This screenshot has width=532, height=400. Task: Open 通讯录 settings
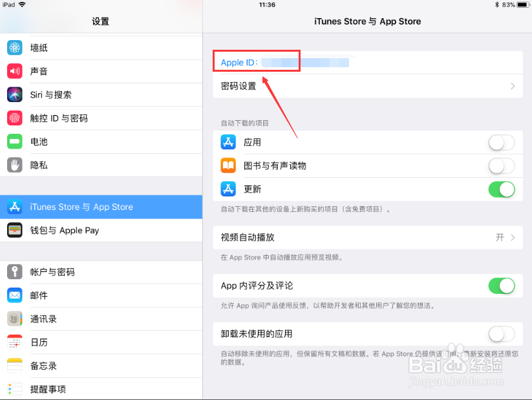[x=101, y=319]
